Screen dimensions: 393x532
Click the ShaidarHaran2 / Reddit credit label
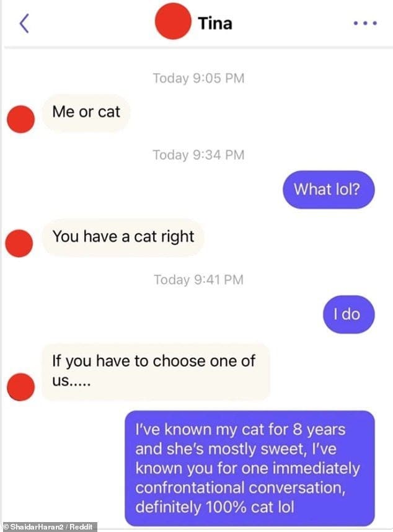point(49,526)
